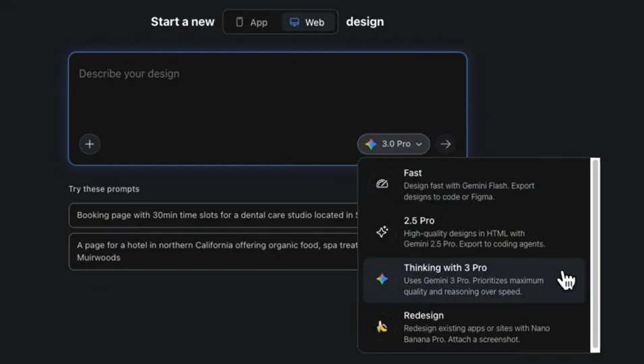Click the 'Start a new' heading text
644x364 pixels.
(x=183, y=22)
